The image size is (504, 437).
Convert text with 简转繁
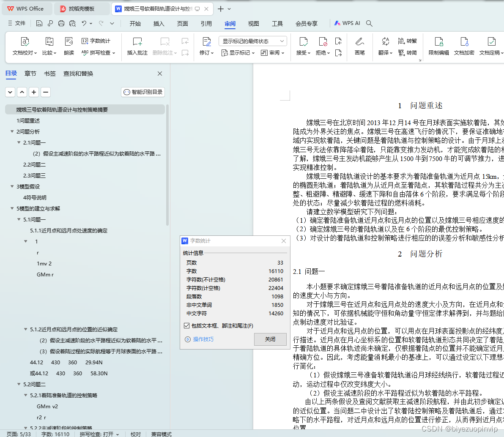click(x=407, y=41)
